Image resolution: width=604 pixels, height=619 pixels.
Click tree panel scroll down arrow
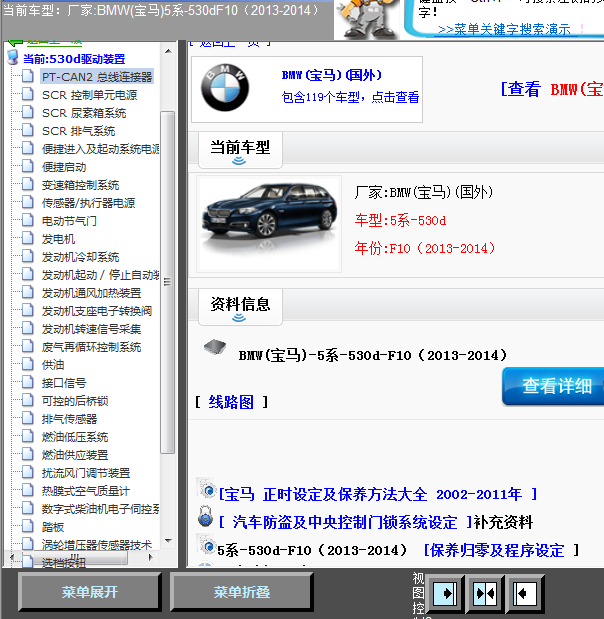click(168, 541)
